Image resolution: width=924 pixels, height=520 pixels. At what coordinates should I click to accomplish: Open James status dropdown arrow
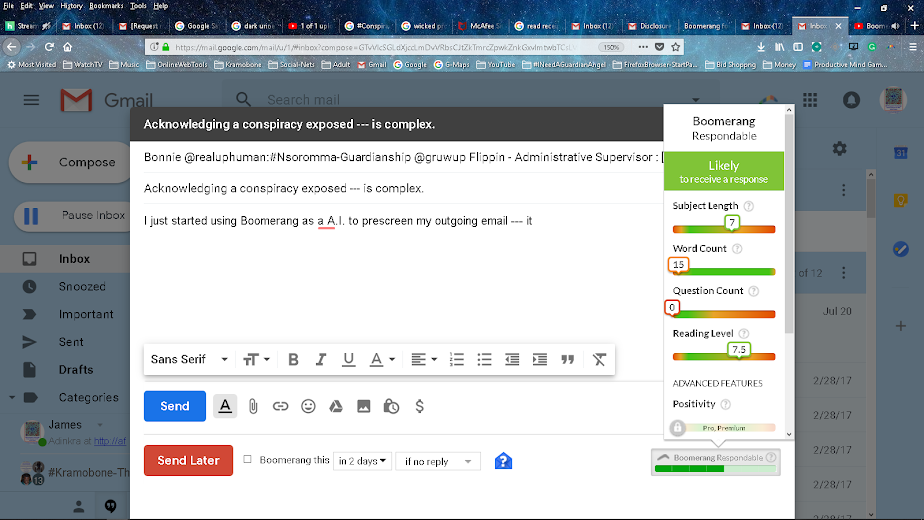coord(100,424)
